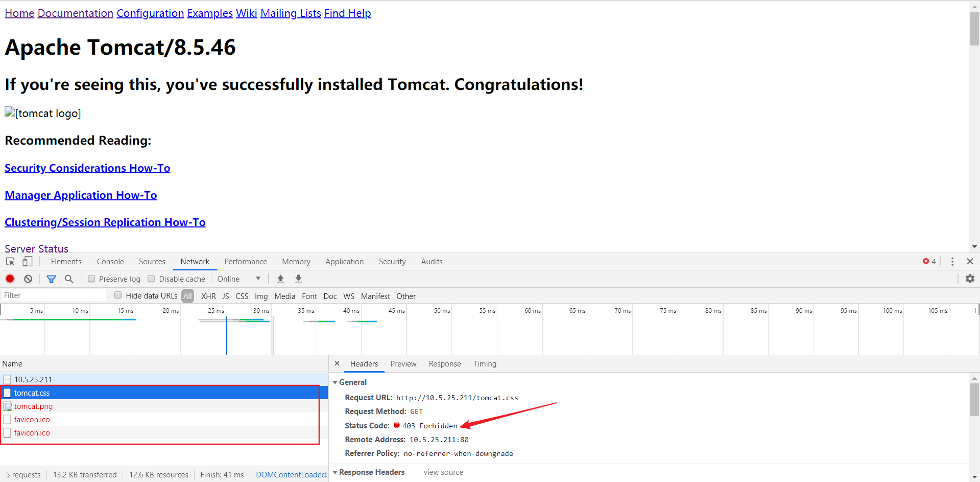
Task: Open DevTools more options menu
Action: click(952, 262)
